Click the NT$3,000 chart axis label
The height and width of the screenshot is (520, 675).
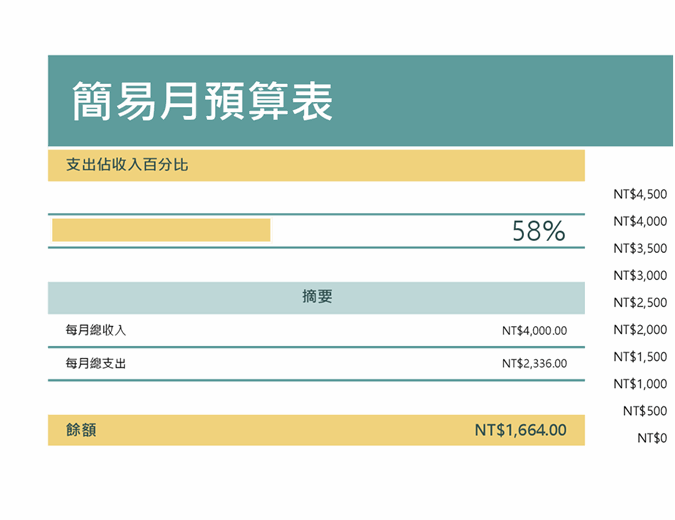pyautogui.click(x=640, y=275)
